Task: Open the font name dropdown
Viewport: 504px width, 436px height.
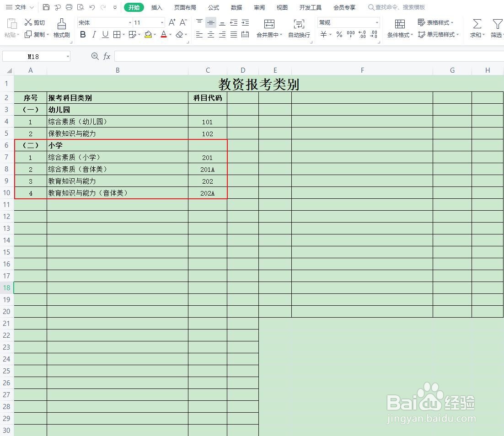Action: coord(129,22)
